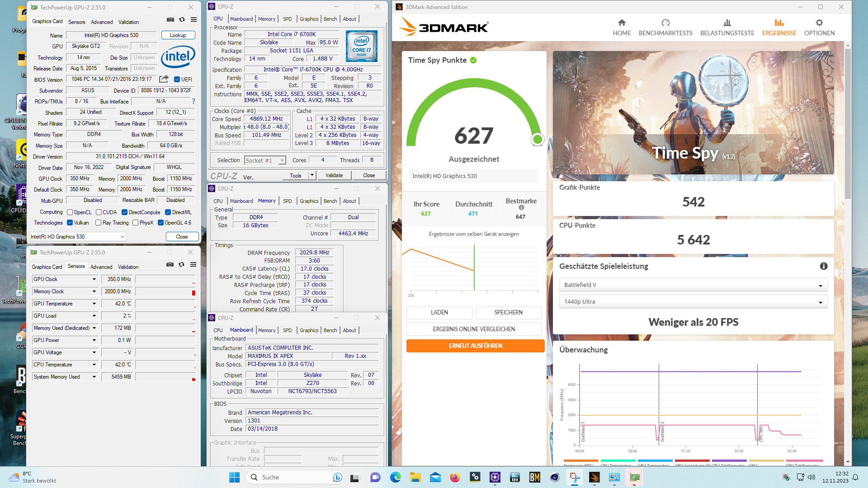Refresh icon in GPU-Z Sensors window

click(x=181, y=264)
